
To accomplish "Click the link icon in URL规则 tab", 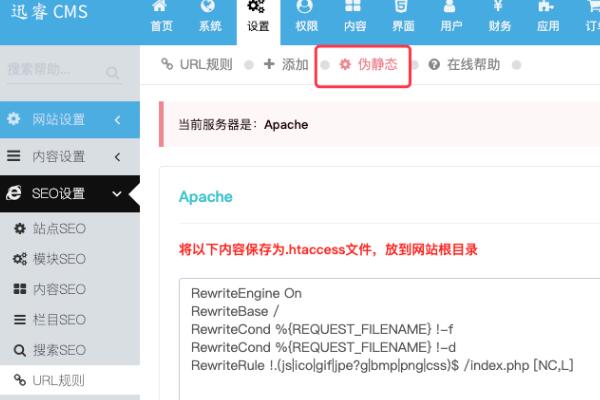I will click(166, 64).
